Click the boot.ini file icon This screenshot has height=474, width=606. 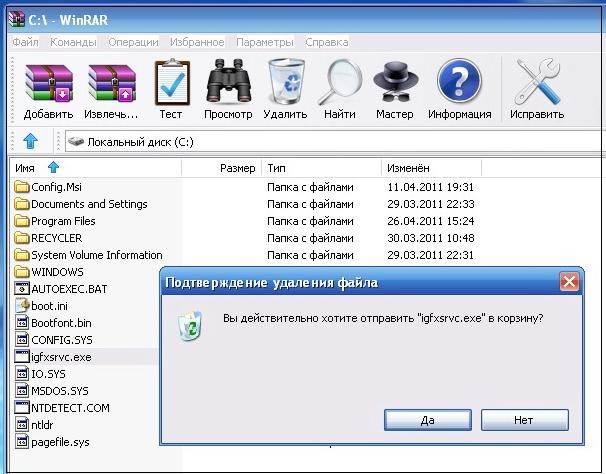pyautogui.click(x=22, y=305)
